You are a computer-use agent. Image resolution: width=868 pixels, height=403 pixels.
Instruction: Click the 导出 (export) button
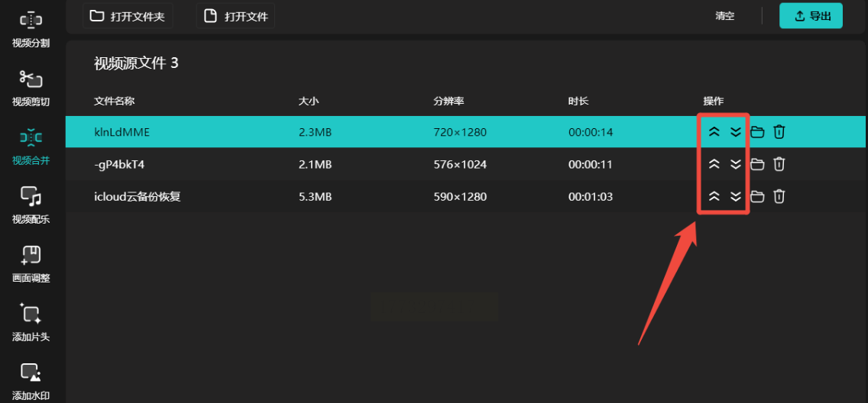point(811,16)
